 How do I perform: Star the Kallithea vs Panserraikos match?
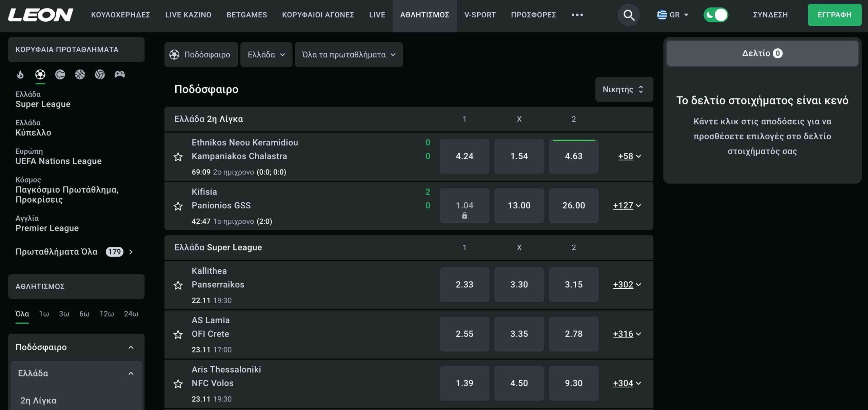click(x=178, y=285)
